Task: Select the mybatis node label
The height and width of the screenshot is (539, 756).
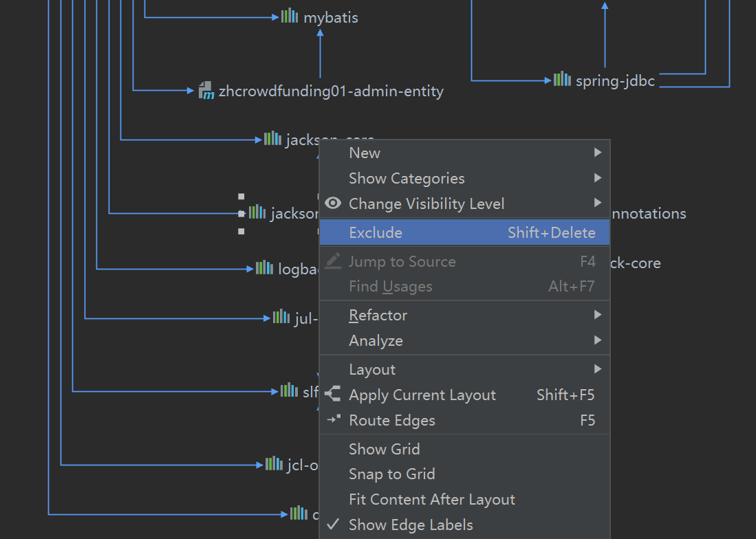Action: tap(331, 18)
